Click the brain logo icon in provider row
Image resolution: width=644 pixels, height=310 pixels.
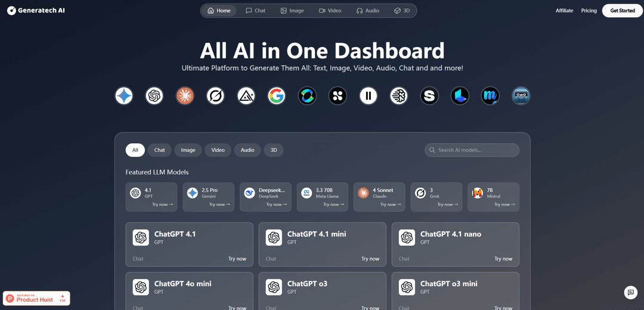coord(399,96)
